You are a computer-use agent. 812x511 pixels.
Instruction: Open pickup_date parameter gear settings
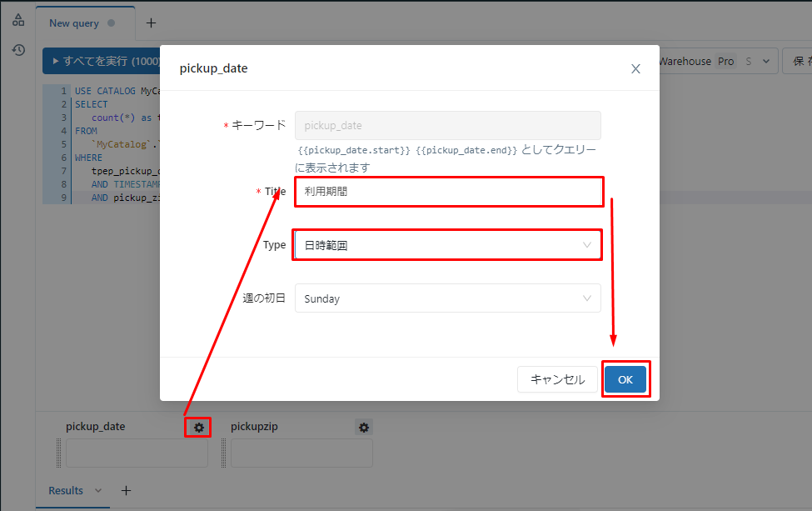click(x=198, y=428)
